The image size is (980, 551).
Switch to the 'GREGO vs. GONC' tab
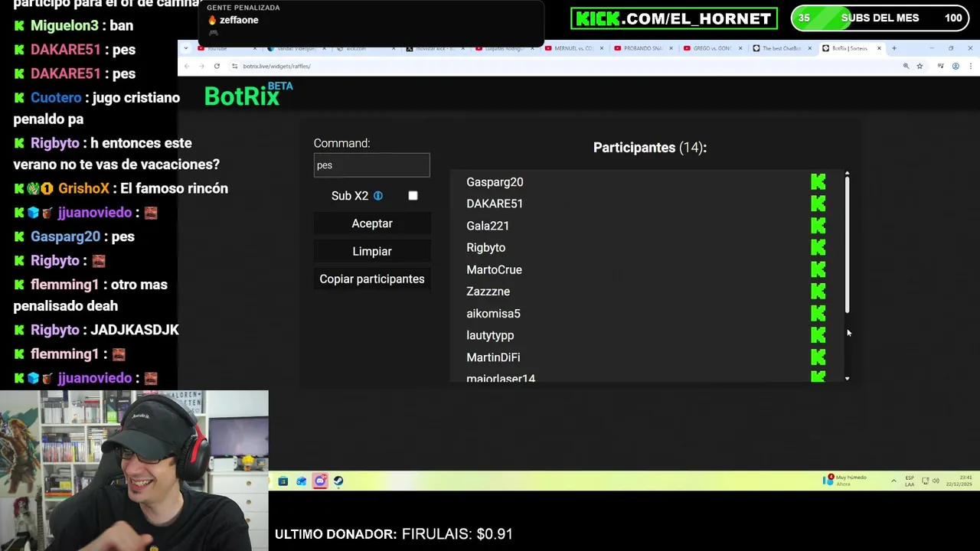click(712, 48)
